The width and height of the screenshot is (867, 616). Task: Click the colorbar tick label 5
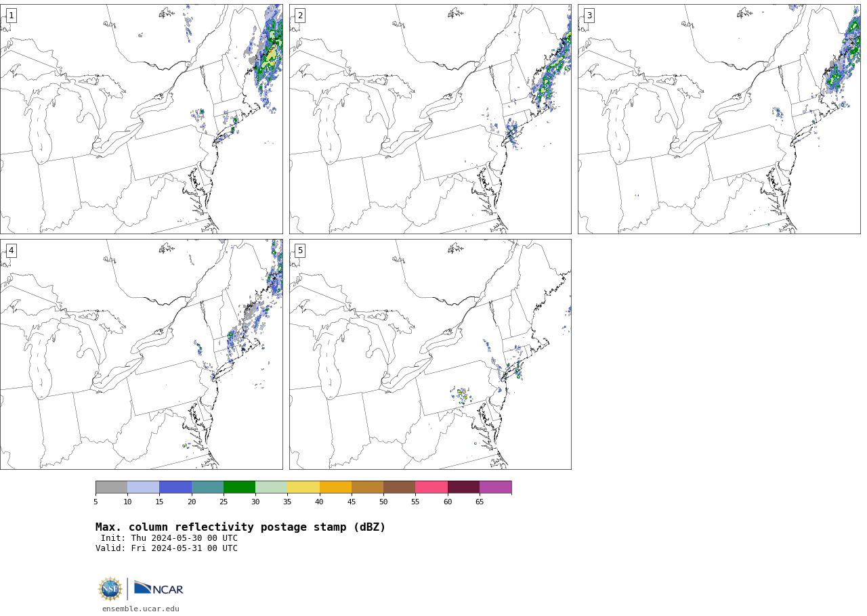coord(96,502)
